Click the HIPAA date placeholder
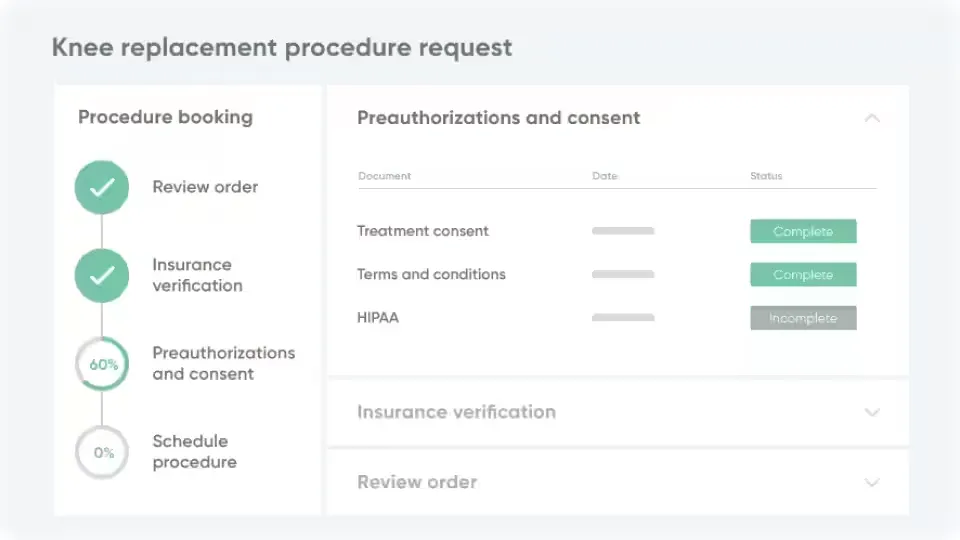Viewport: 960px width, 540px height. 623,318
